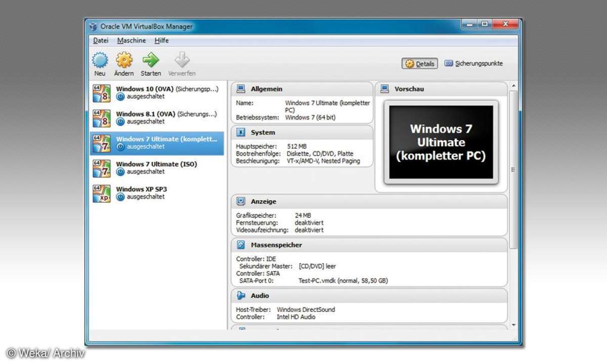The image size is (607, 364).
Task: Open the Datei menu
Action: [101, 40]
